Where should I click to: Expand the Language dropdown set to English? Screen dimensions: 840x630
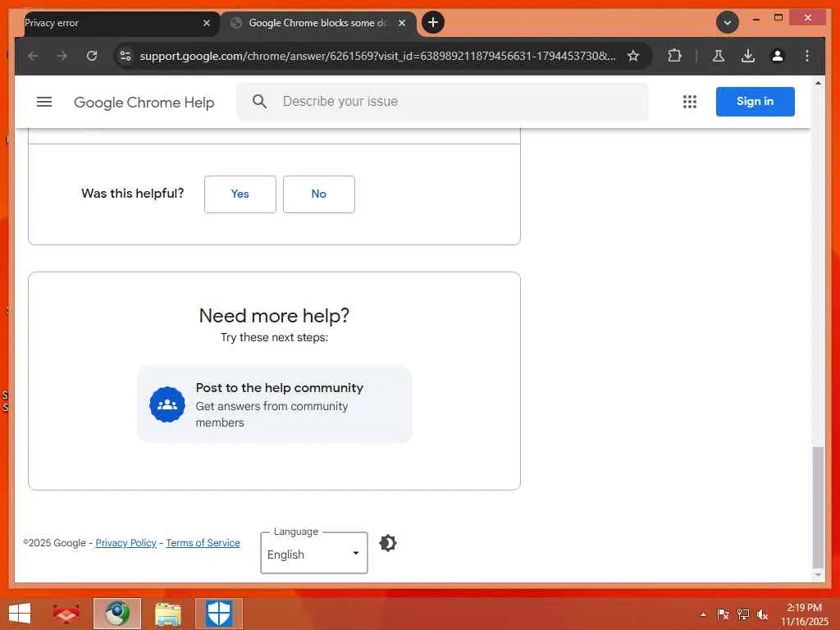pos(314,554)
